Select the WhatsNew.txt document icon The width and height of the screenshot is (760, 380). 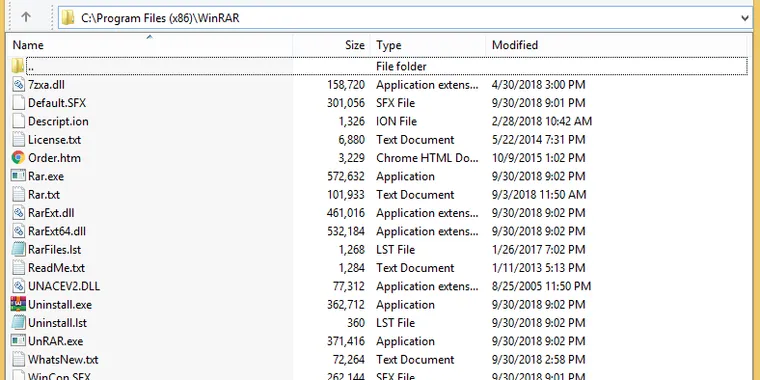click(x=18, y=359)
